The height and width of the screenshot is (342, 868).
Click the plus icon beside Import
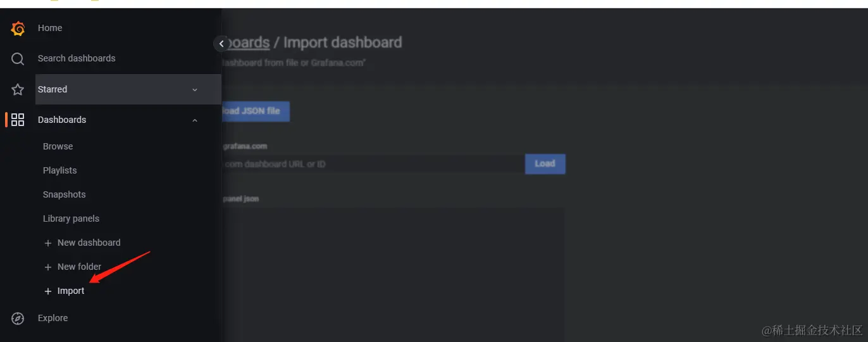pyautogui.click(x=48, y=291)
